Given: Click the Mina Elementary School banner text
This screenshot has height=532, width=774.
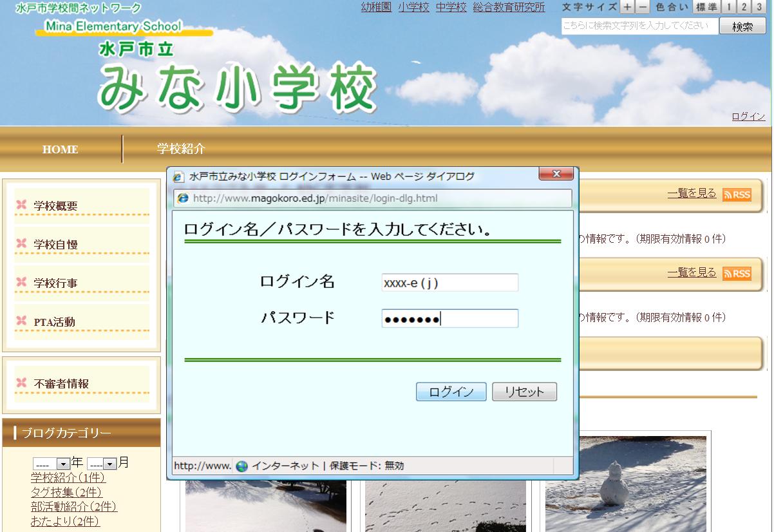Looking at the screenshot, I should click(113, 26).
